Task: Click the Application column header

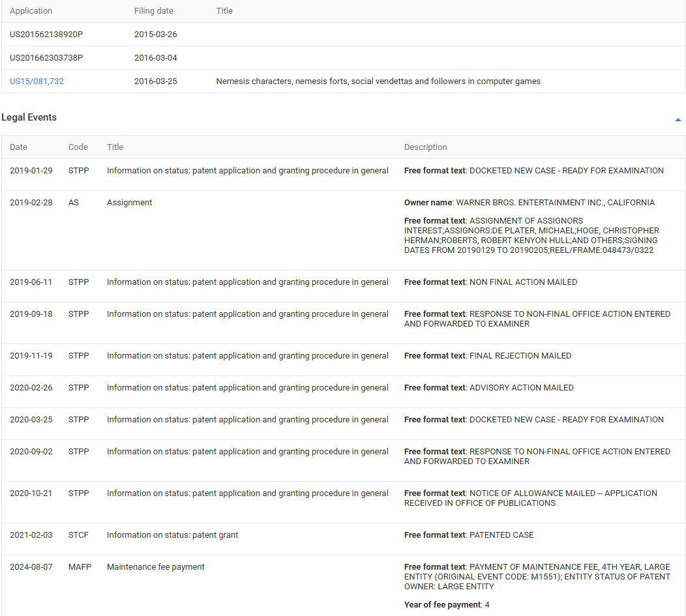Action: click(31, 11)
